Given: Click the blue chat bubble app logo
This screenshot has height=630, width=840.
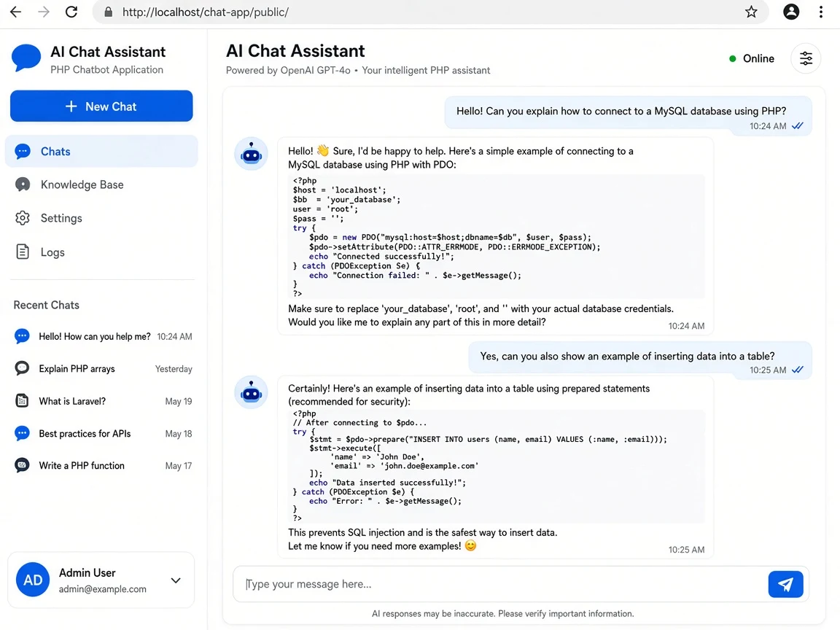Looking at the screenshot, I should [26, 58].
